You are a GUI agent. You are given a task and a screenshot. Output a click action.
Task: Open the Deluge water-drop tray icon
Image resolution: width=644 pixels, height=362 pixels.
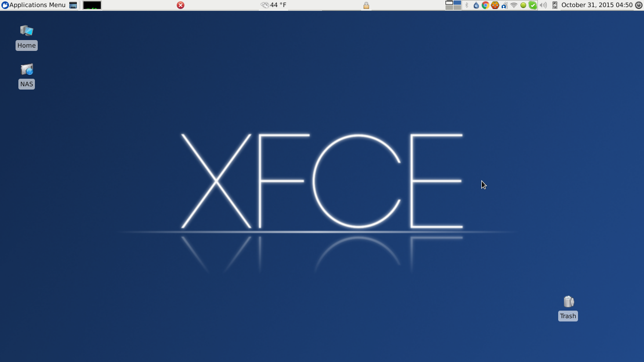pos(476,5)
